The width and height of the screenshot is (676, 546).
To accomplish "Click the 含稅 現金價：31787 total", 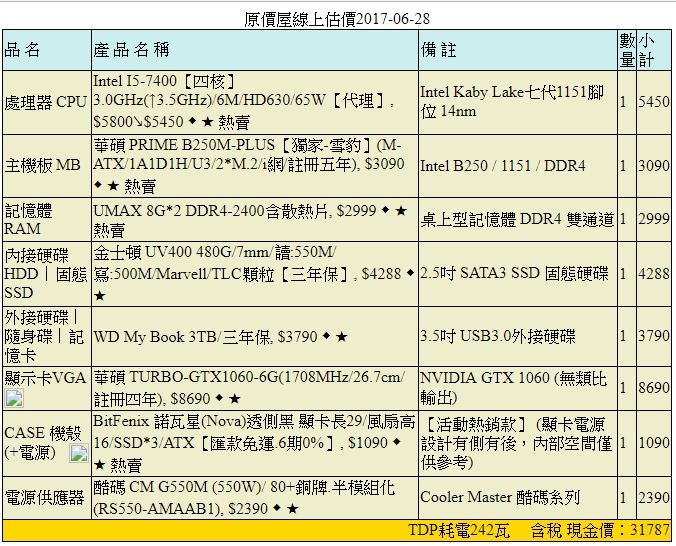I will coord(601,530).
